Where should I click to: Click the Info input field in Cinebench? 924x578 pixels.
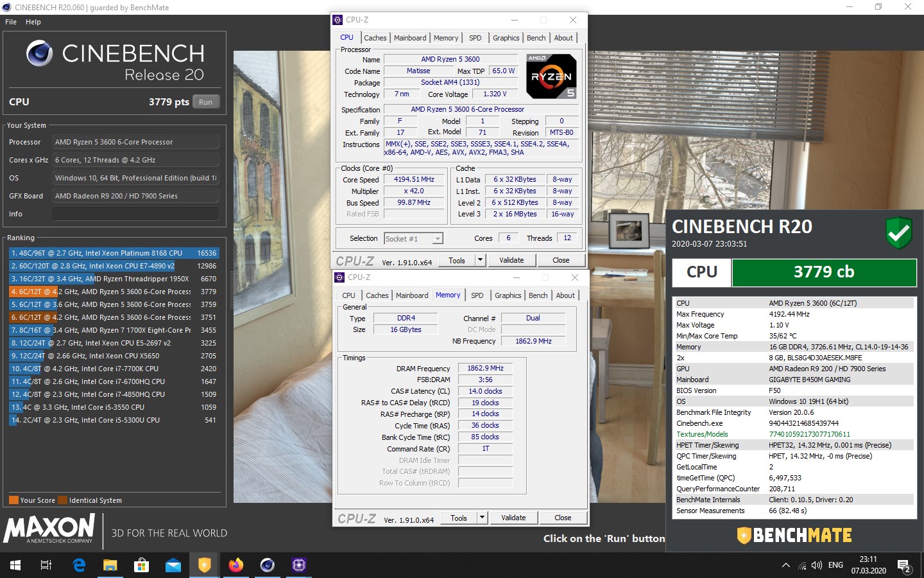[135, 214]
